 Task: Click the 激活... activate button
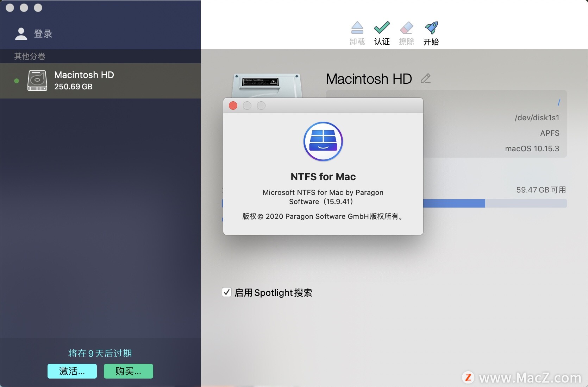(72, 371)
